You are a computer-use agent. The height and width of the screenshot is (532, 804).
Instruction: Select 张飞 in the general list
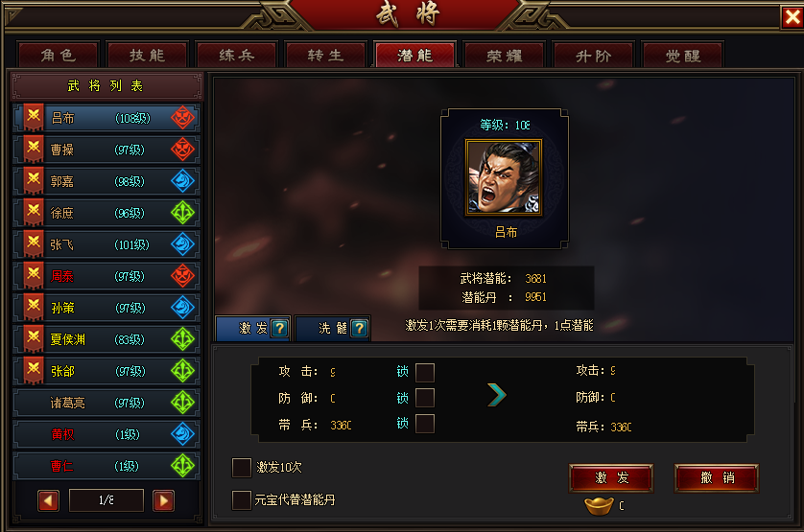pos(106,244)
